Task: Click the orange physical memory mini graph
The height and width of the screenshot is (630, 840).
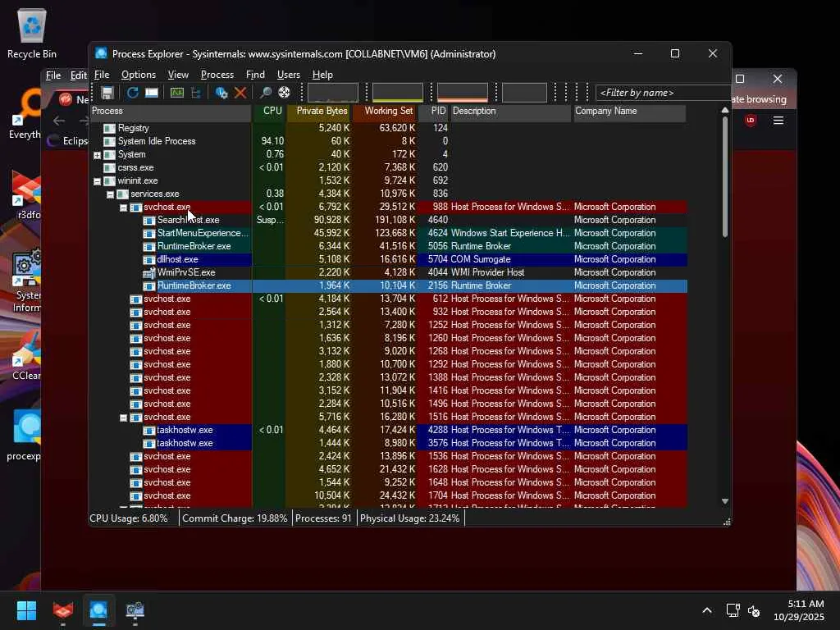Action: (x=463, y=92)
